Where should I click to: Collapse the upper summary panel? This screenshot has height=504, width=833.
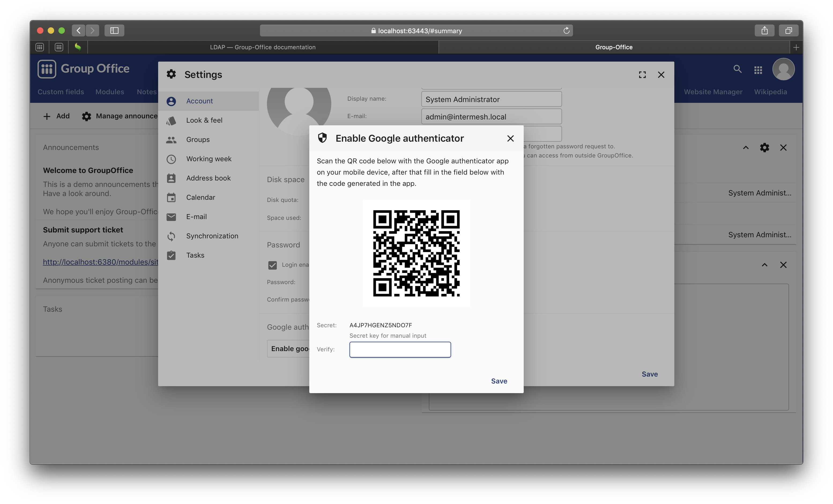[x=745, y=148]
